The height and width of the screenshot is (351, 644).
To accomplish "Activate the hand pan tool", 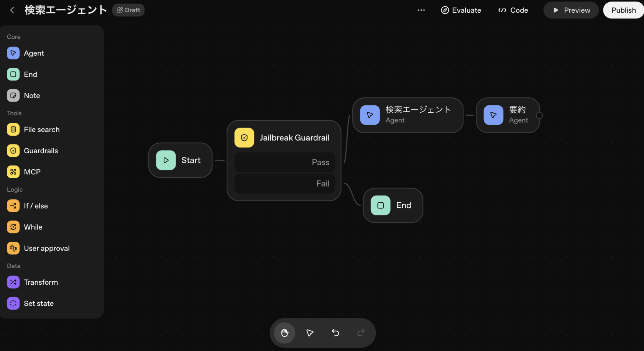I will 284,333.
